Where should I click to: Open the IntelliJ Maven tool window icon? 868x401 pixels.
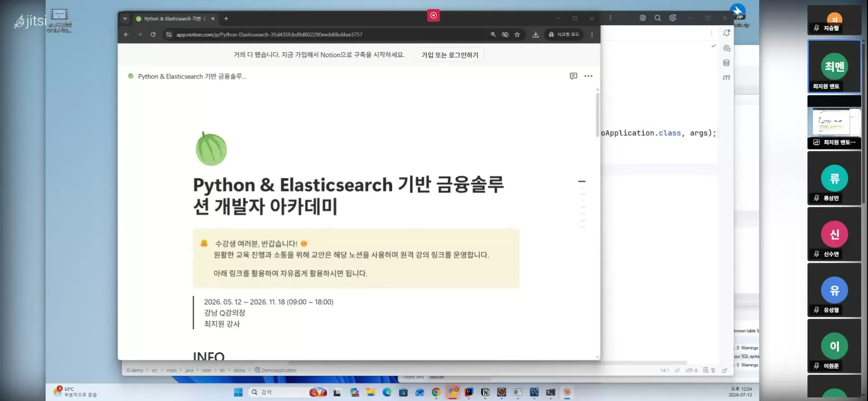(726, 78)
